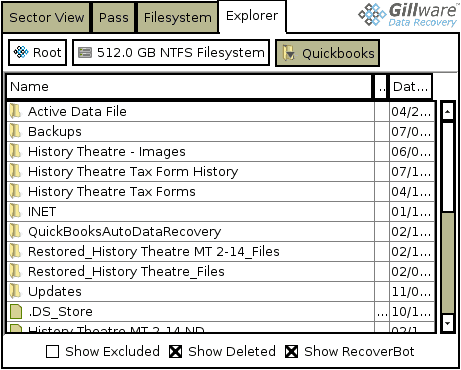Screen dimensions: 461x370
Task: Open the Pass tab
Action: (113, 17)
